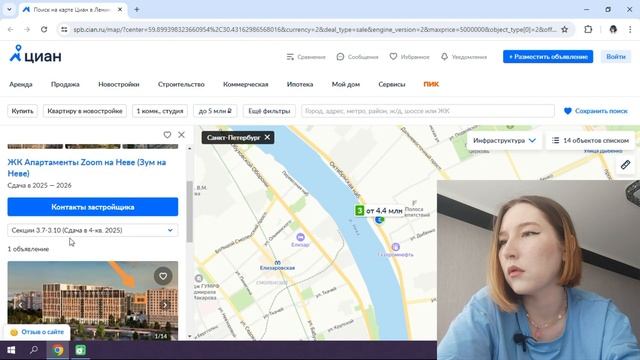Open Ещё фильтры
This screenshot has height=360, width=640.
coord(269,111)
